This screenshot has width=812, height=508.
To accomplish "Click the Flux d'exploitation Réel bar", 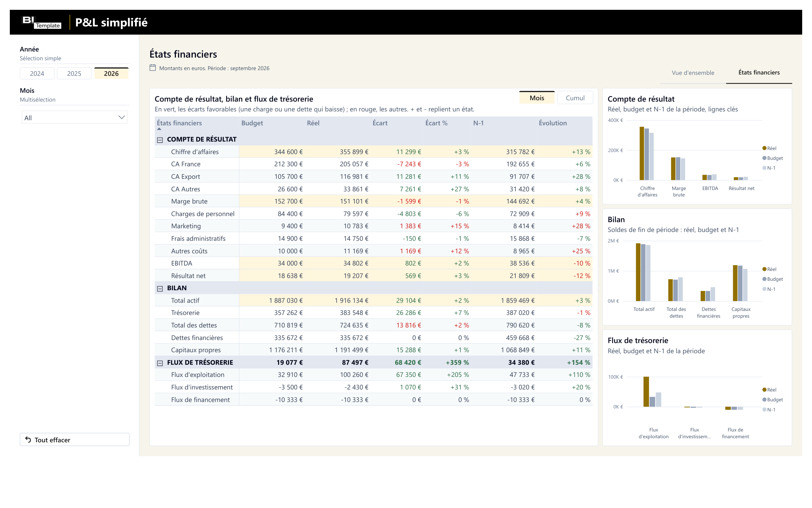I will coord(646,391).
